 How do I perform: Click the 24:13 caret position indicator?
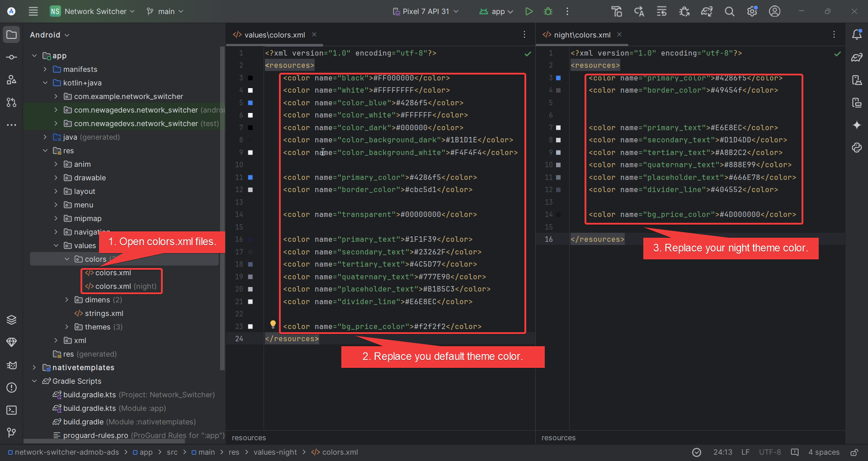tap(722, 452)
